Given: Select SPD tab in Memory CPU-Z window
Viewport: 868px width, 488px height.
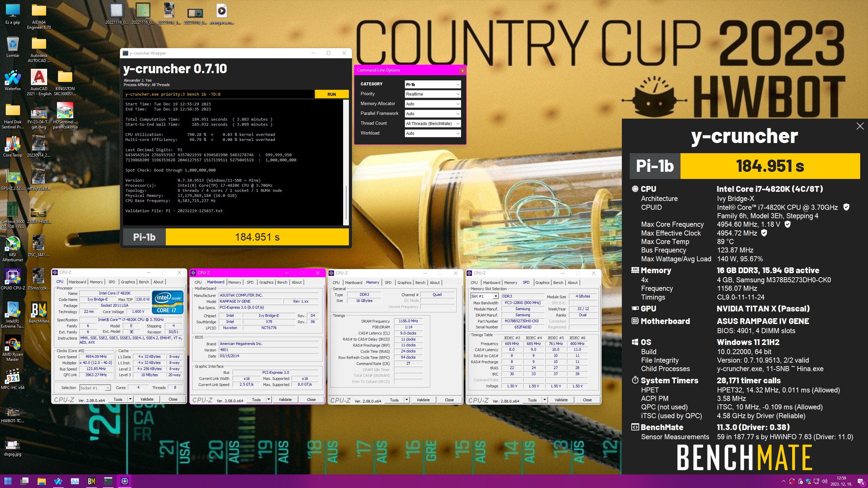Looking at the screenshot, I should [x=388, y=283].
